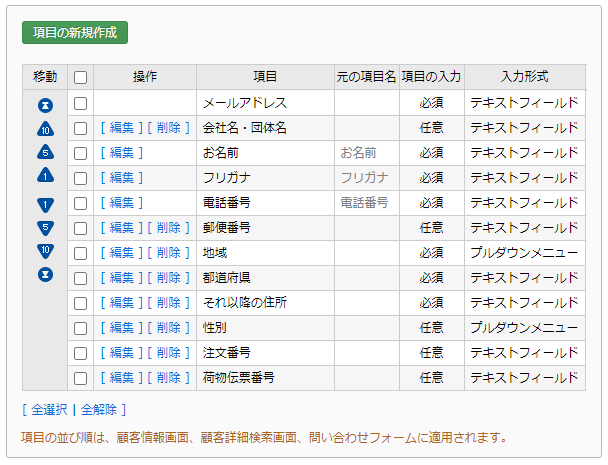Check the 郵便番号 row checkbox
The image size is (608, 465).
click(x=80, y=228)
